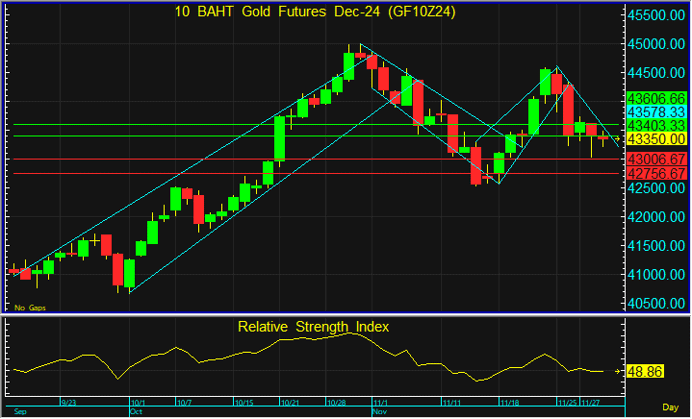Click the Sep month marker
The image size is (692, 419).
tap(19, 411)
